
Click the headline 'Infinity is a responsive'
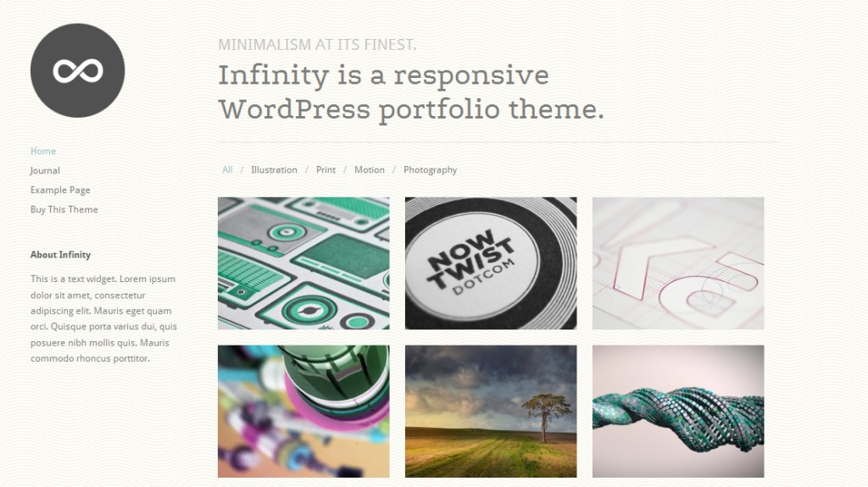coord(384,76)
